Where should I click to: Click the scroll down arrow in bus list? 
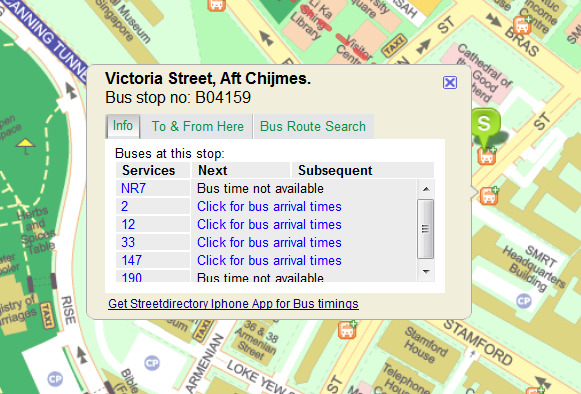[x=426, y=271]
